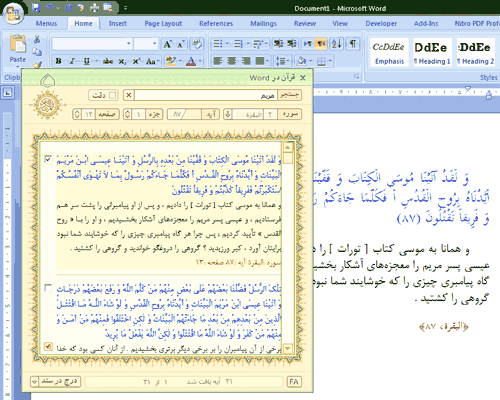Align text right
This screenshot has height=400, width=500.
pyautogui.click(x=246, y=61)
